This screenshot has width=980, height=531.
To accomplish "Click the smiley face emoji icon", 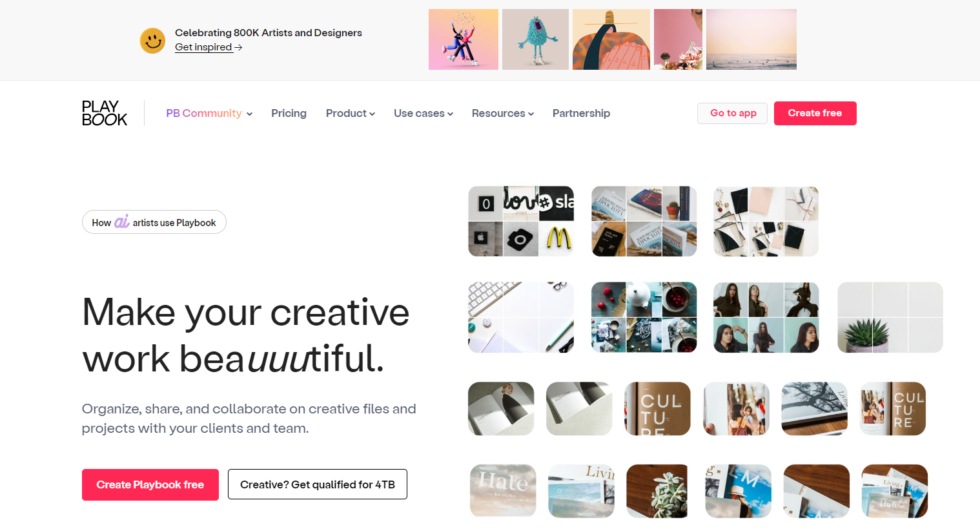I will [153, 41].
